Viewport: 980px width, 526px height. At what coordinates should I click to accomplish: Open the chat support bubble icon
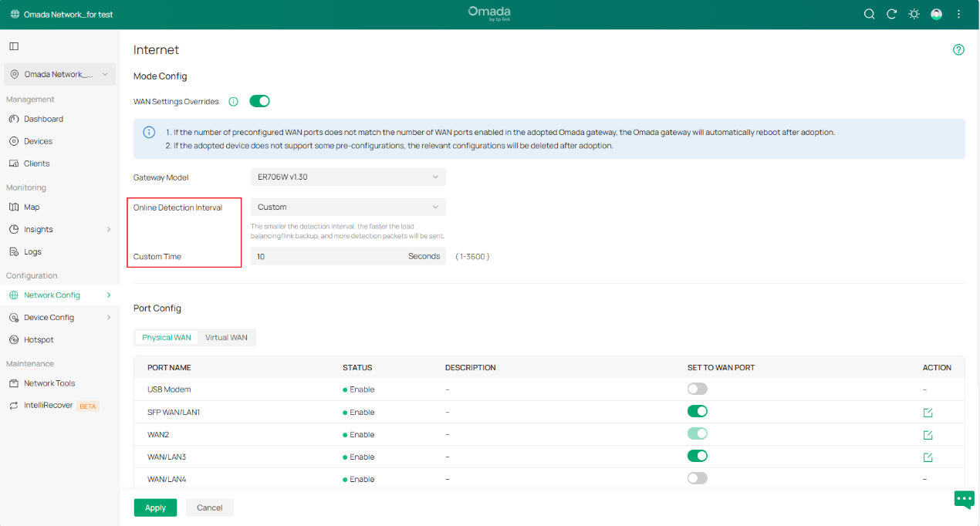965,500
